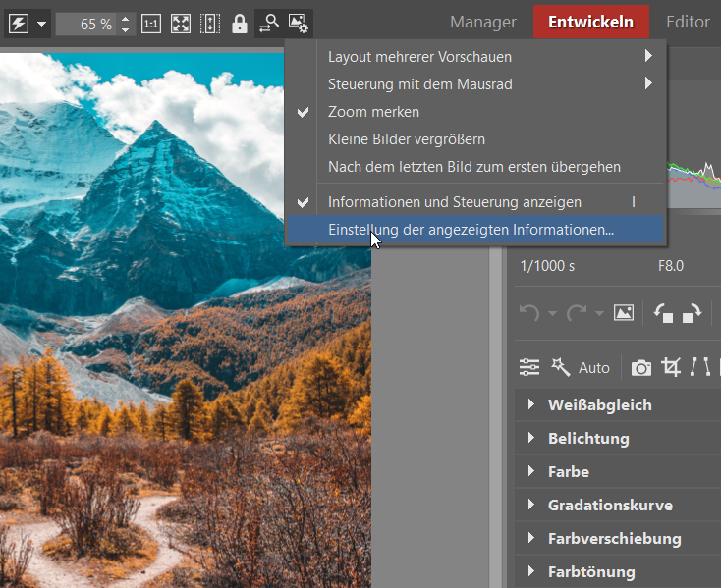Switch to the Manager tab
Viewport: 721px width, 588px height.
coord(482,22)
